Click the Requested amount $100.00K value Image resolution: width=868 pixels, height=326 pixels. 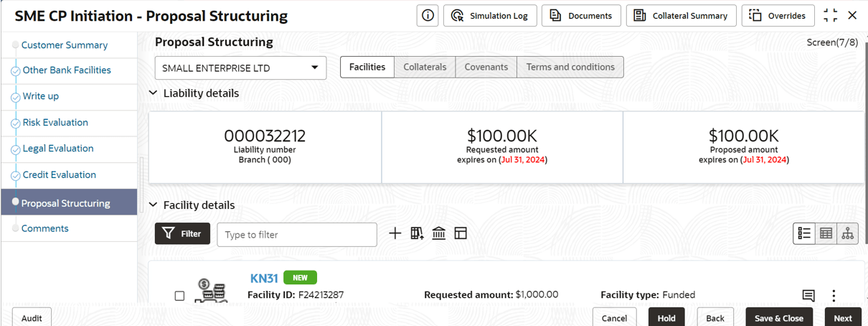pos(502,136)
